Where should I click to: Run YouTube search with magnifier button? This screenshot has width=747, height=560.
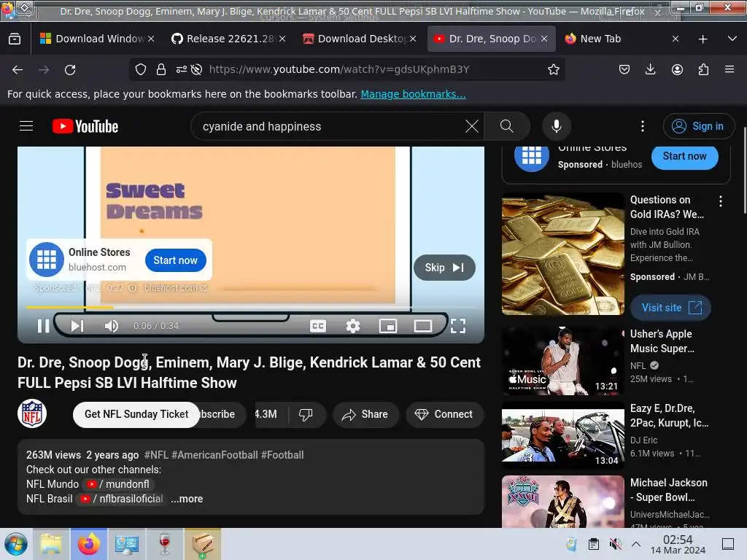click(507, 126)
